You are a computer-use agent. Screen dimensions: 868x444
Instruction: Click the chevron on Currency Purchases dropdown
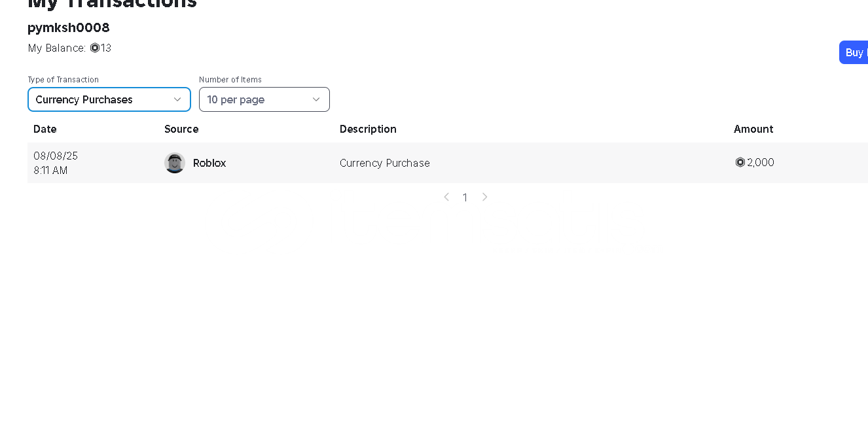click(x=177, y=99)
